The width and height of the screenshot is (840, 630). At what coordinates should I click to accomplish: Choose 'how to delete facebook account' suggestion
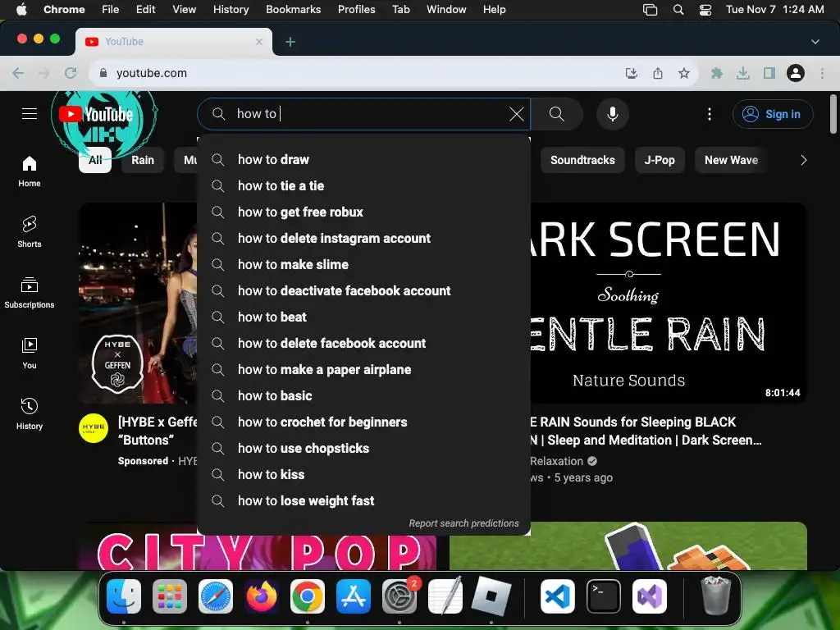pos(363,344)
